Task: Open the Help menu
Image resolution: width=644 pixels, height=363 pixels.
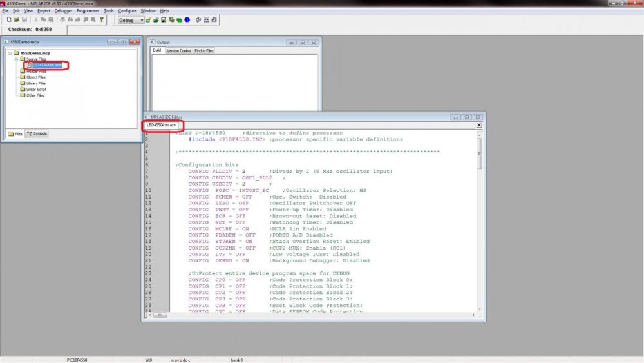Action: click(164, 11)
